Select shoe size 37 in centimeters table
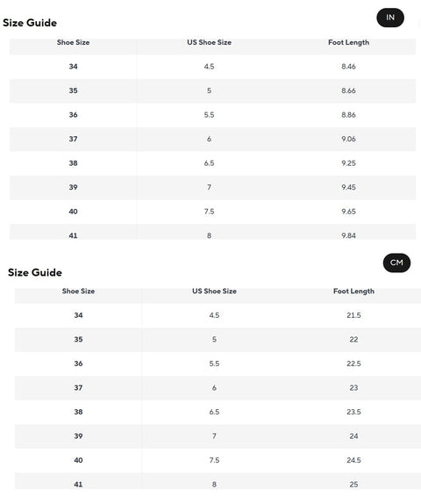421x504 pixels. point(78,387)
